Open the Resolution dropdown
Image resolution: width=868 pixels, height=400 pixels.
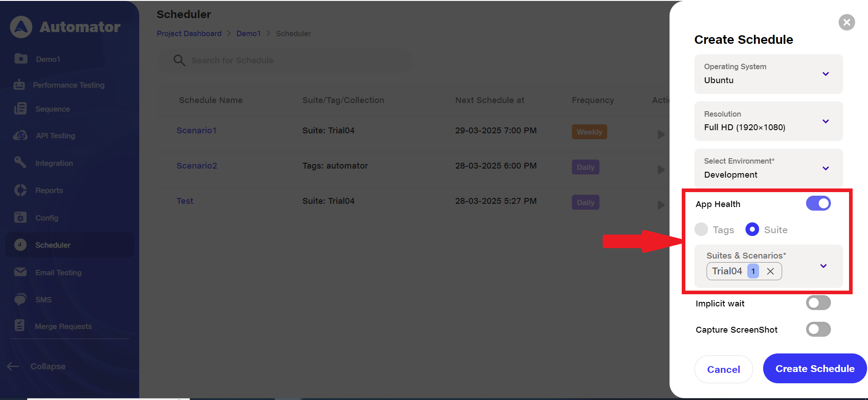(x=769, y=121)
